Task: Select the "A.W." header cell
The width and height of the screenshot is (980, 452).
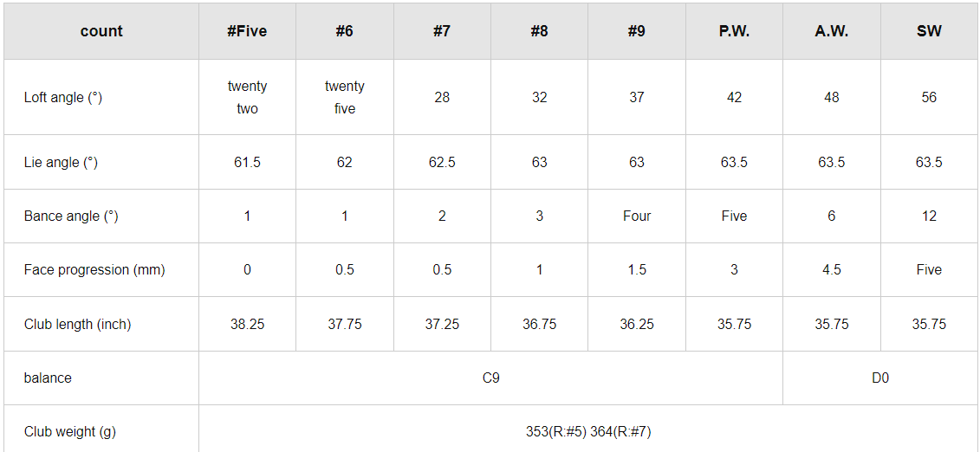Action: click(831, 31)
